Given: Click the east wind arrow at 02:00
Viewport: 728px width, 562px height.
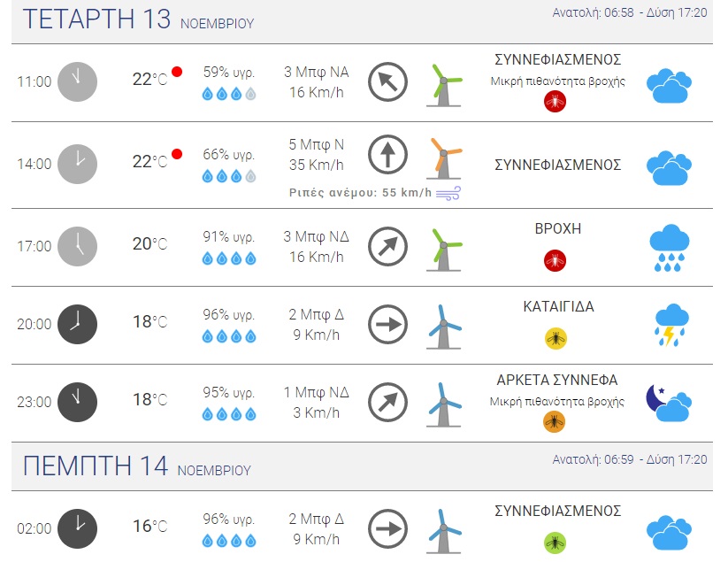Looking at the screenshot, I should click(387, 528).
